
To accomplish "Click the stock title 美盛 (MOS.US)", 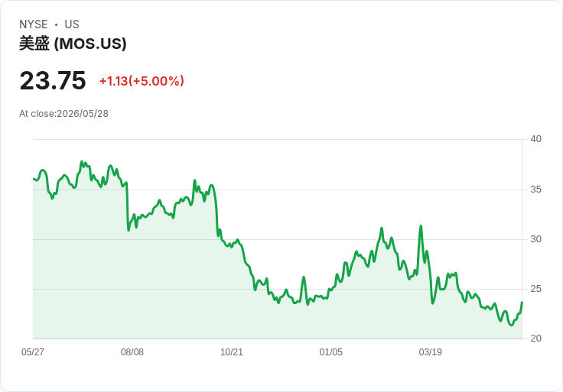I will [73, 44].
